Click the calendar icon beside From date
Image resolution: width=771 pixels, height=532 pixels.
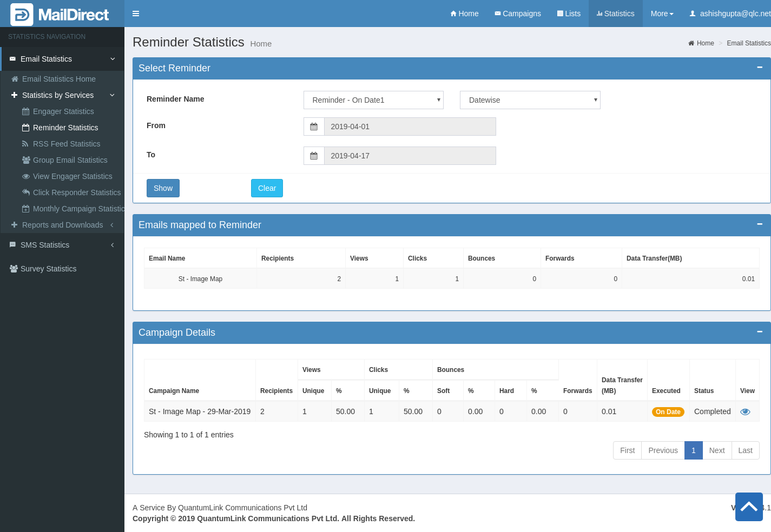tap(314, 127)
